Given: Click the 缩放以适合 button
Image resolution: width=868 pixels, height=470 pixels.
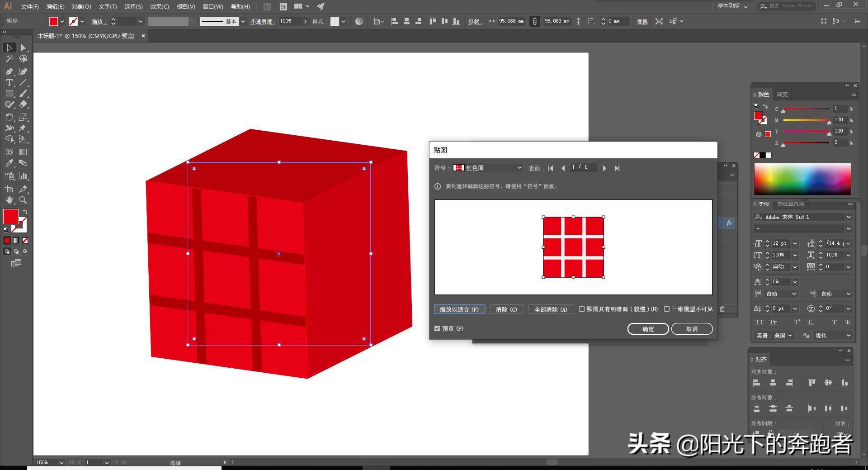Looking at the screenshot, I should click(459, 309).
